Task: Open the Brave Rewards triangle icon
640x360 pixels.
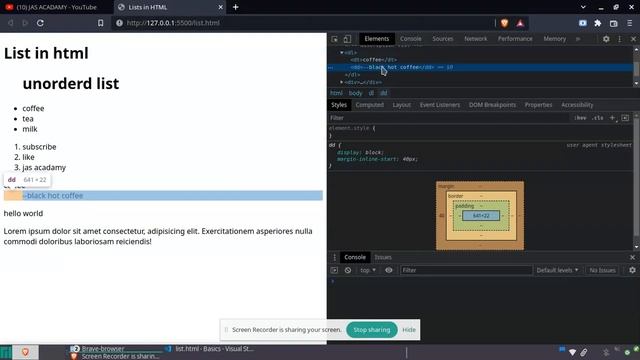Action: pos(520,23)
